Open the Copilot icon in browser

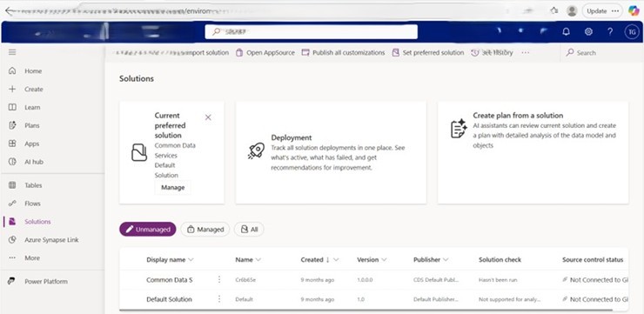(x=634, y=10)
